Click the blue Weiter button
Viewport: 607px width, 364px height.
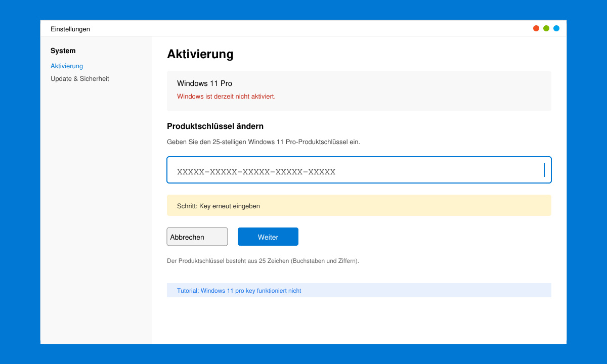click(x=268, y=237)
